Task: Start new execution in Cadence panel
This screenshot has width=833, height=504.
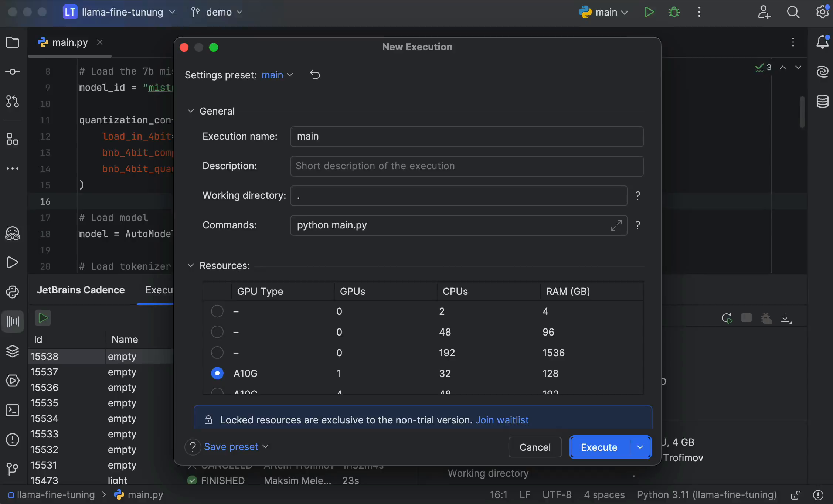Action: coord(43,318)
